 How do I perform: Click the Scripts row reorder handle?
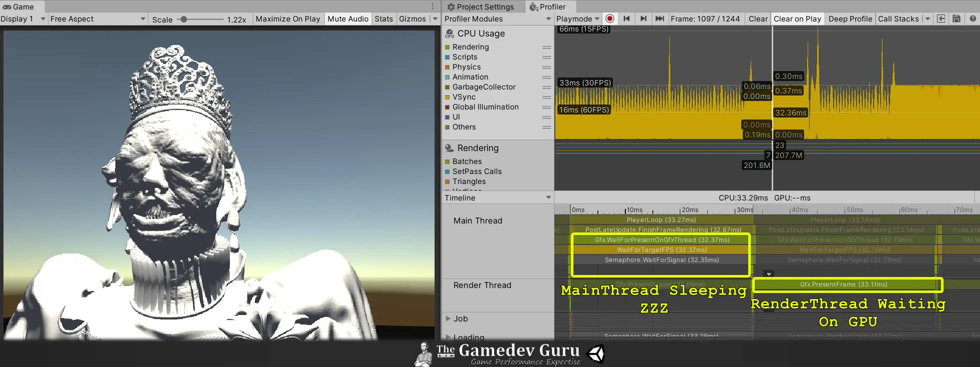(546, 57)
